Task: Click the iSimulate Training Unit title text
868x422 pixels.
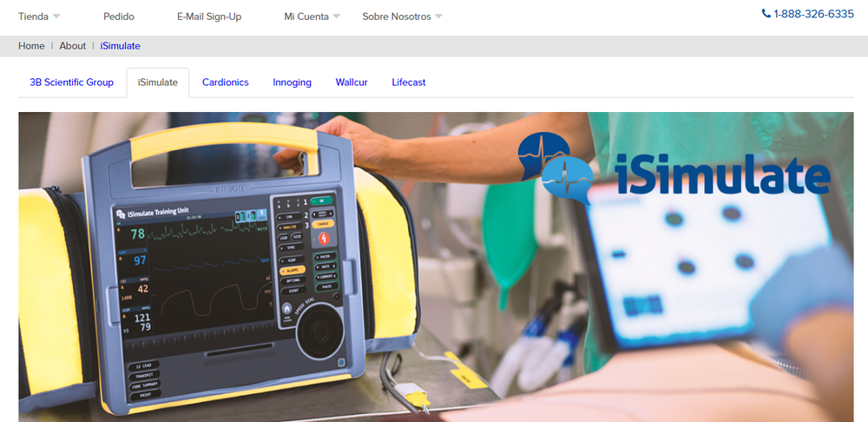Action: (x=159, y=214)
